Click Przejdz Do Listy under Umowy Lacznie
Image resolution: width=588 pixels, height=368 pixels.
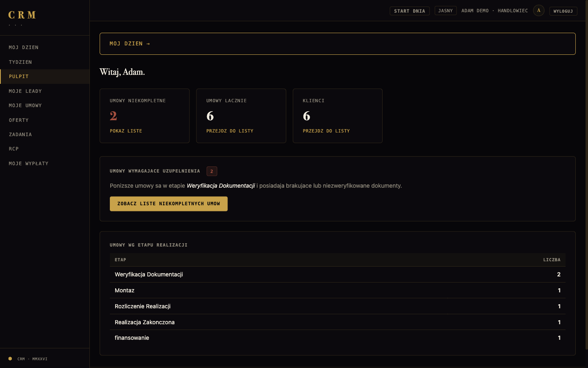point(230,131)
